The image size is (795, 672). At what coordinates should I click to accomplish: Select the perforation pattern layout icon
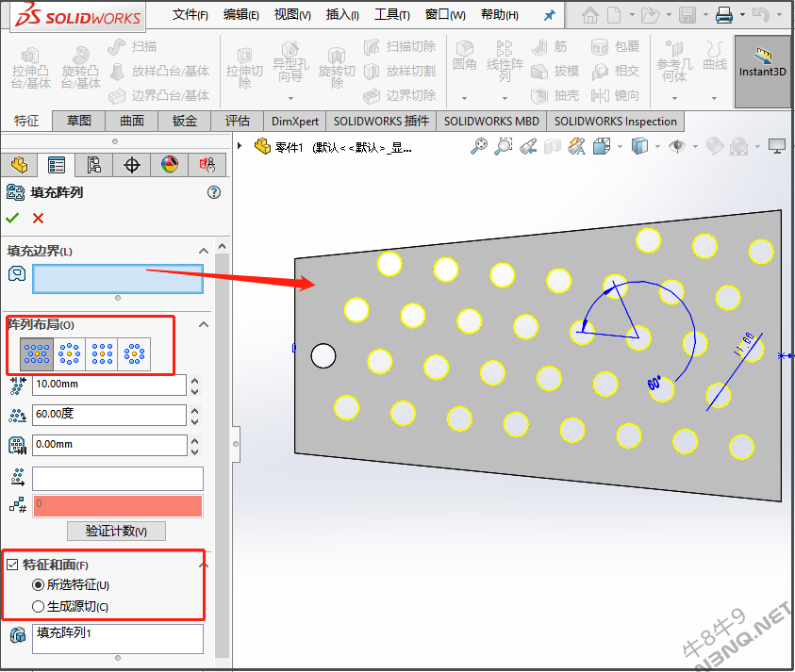(37, 353)
